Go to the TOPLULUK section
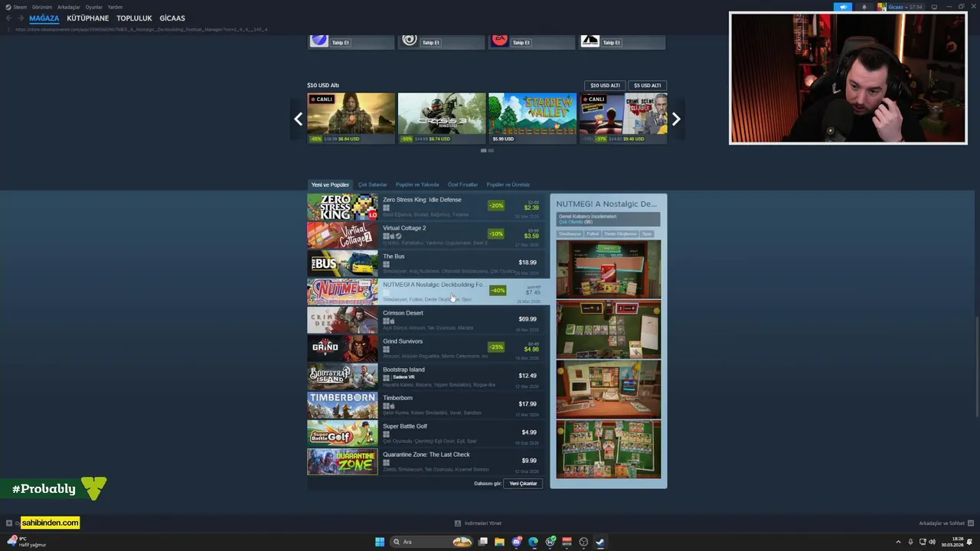 point(134,18)
